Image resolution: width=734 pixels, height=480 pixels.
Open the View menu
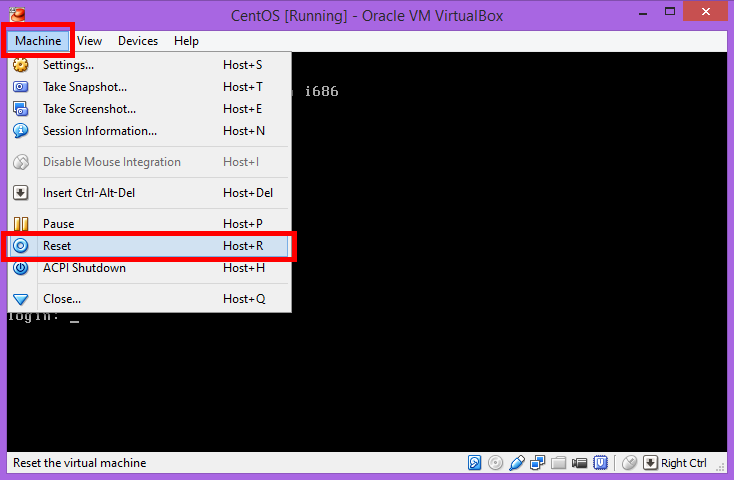click(89, 41)
